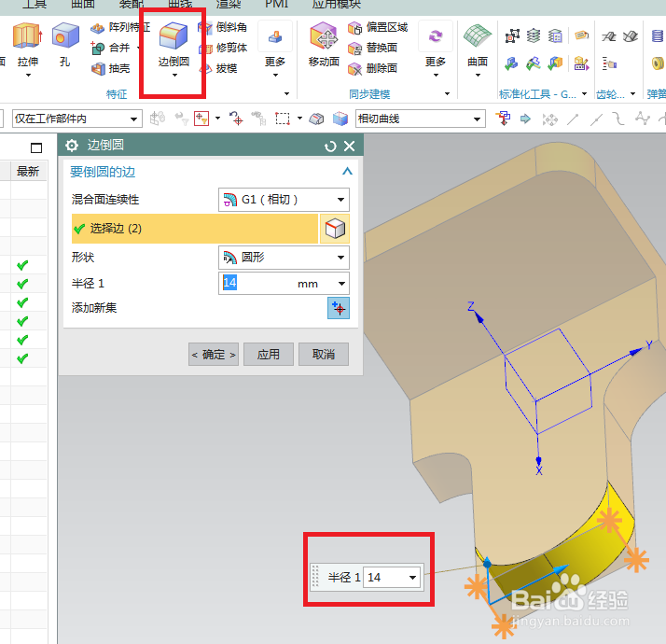Open the 边倒圆 dialog settings gear

click(x=72, y=146)
